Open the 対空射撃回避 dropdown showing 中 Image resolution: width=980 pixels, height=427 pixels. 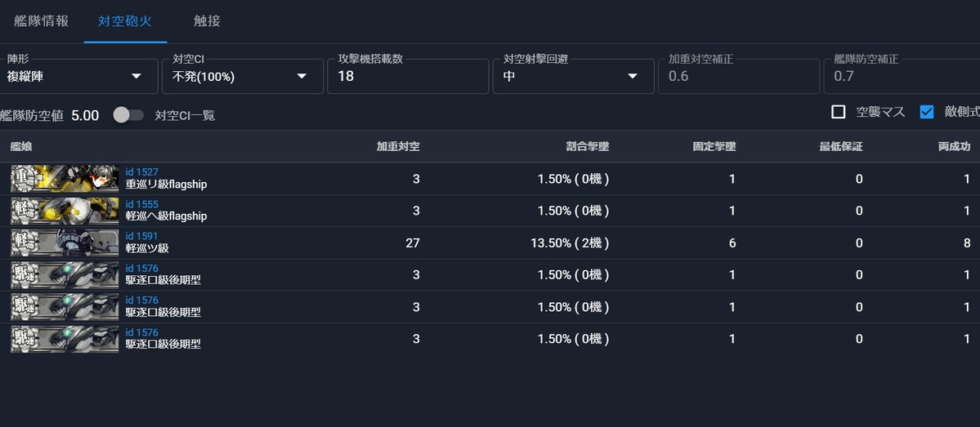point(573,76)
